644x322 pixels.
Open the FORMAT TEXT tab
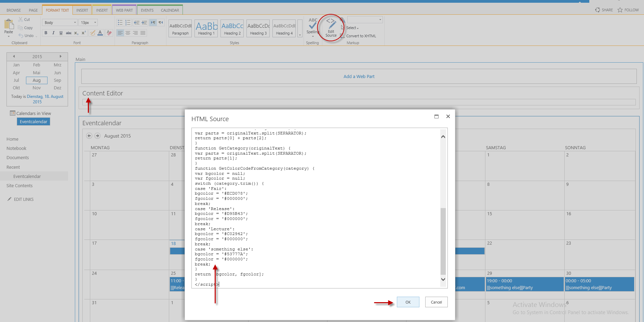pos(57,10)
